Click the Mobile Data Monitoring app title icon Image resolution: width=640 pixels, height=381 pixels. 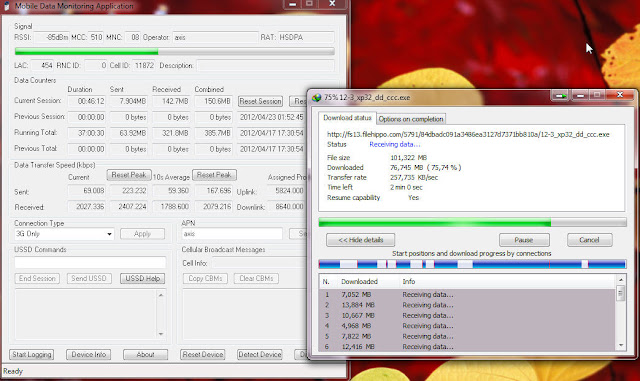7,6
